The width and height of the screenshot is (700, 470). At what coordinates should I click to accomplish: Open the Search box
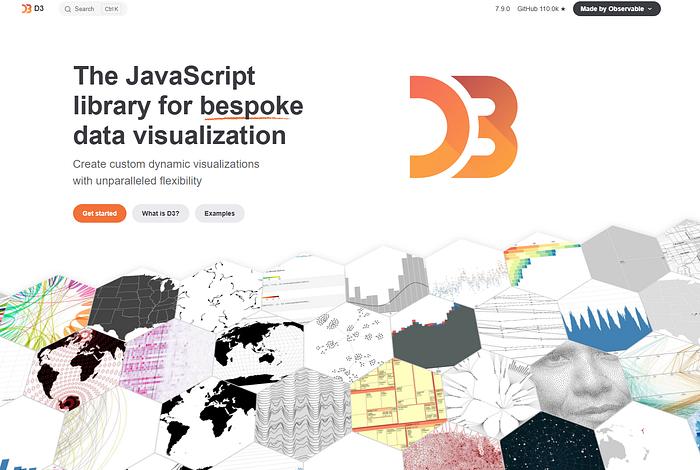click(93, 9)
